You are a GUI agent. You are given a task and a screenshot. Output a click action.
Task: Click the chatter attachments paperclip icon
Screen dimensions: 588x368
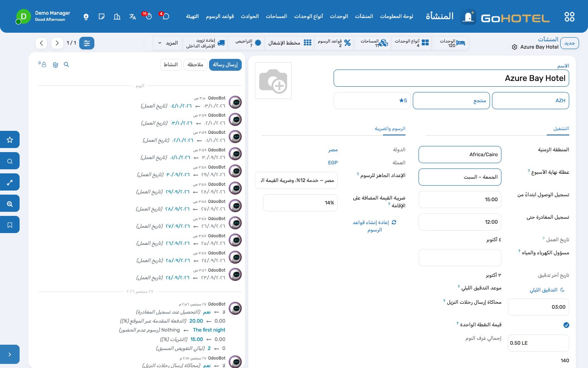tap(56, 65)
